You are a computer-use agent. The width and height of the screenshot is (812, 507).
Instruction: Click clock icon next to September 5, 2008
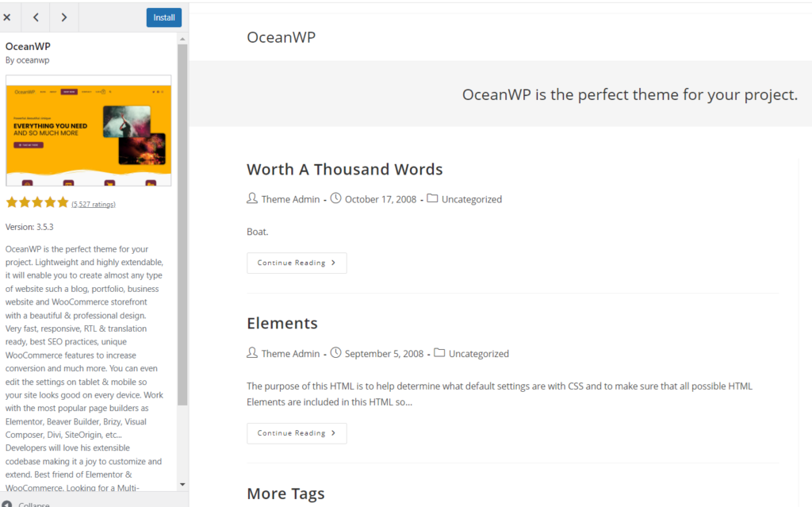pyautogui.click(x=335, y=353)
